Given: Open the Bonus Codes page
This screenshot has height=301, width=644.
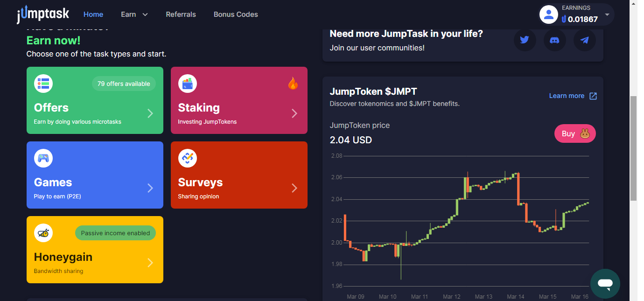Looking at the screenshot, I should click(x=236, y=14).
